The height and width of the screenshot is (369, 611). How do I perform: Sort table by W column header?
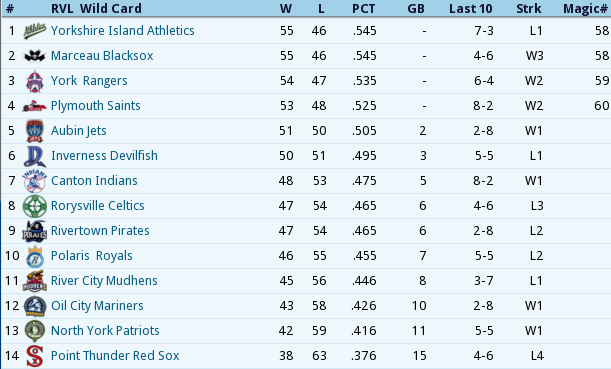(286, 9)
